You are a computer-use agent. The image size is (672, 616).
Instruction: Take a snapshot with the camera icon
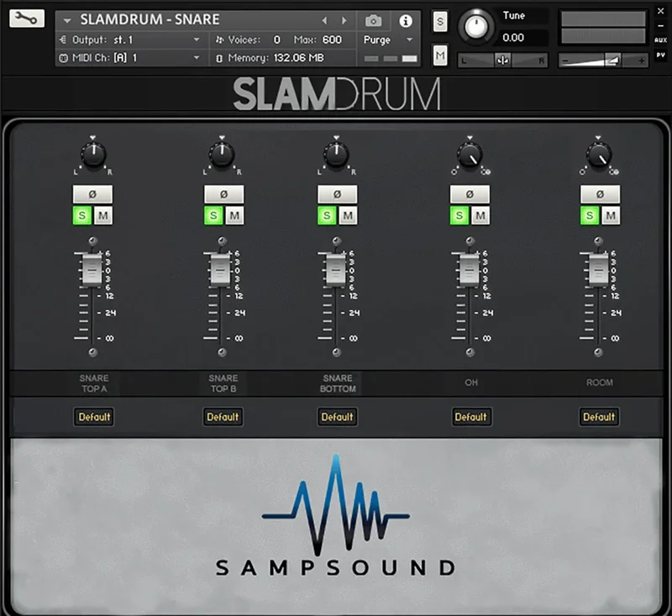[373, 20]
